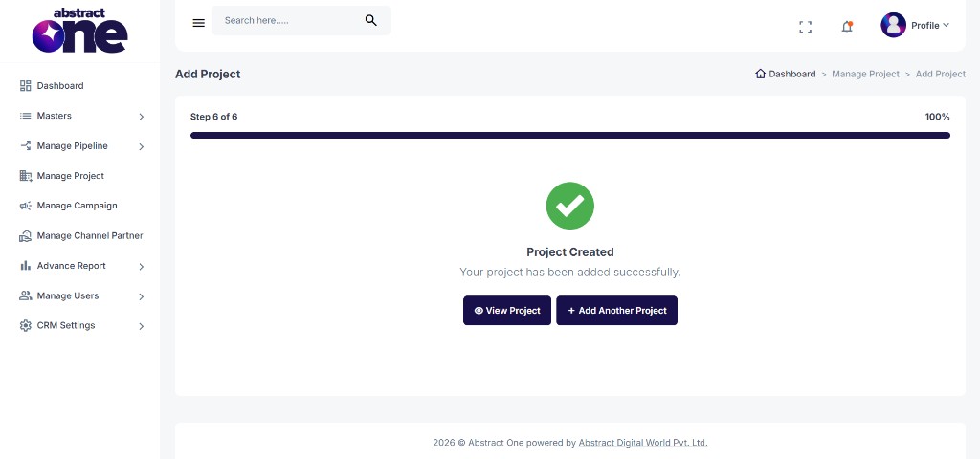Click Add Another Project button
The width and height of the screenshot is (980, 459).
point(617,311)
